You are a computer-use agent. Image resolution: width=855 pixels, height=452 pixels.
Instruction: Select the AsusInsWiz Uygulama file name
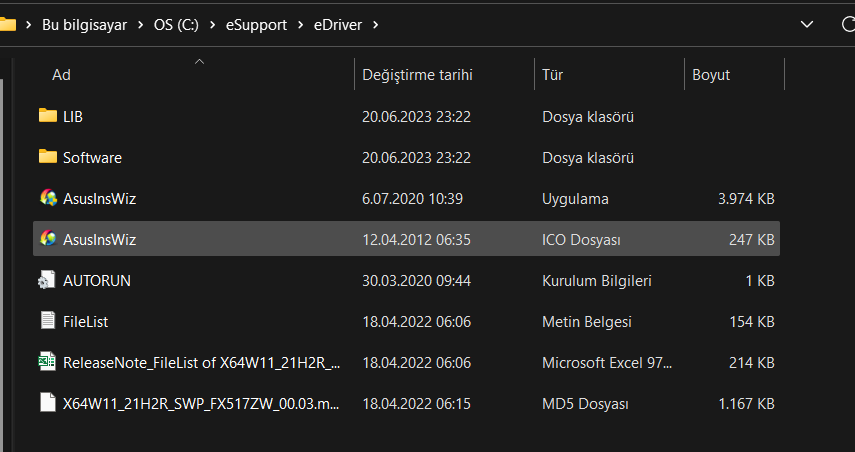click(99, 198)
